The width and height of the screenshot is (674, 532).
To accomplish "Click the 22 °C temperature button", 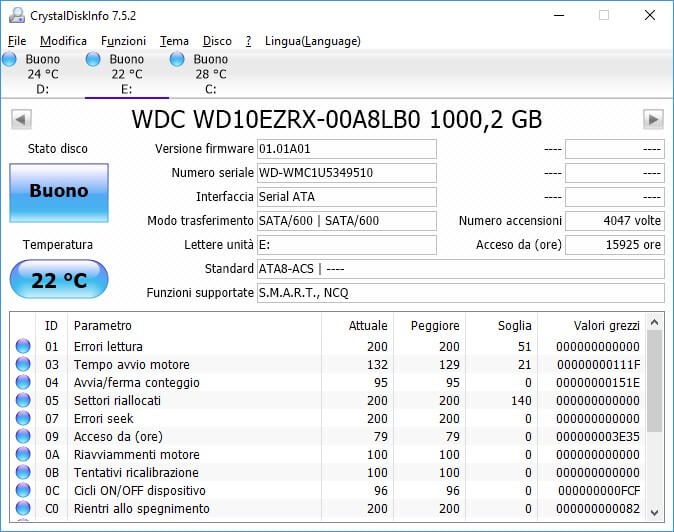I will [59, 279].
